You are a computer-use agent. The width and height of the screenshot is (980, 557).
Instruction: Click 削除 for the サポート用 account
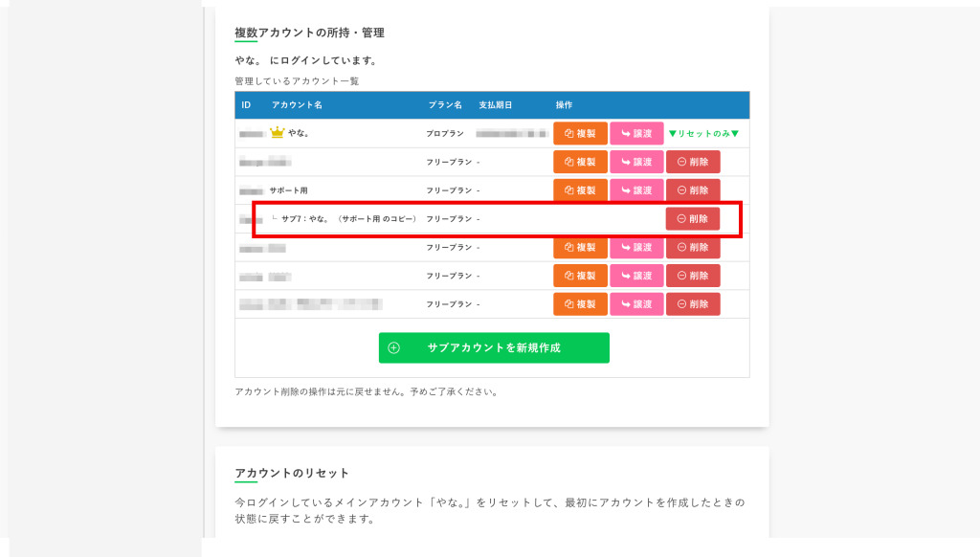coord(692,189)
